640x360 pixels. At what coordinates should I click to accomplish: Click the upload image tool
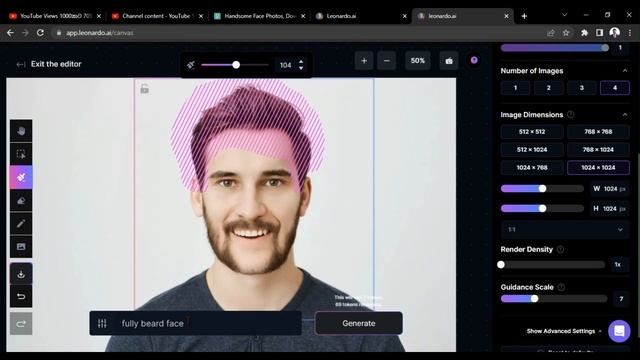[21, 247]
